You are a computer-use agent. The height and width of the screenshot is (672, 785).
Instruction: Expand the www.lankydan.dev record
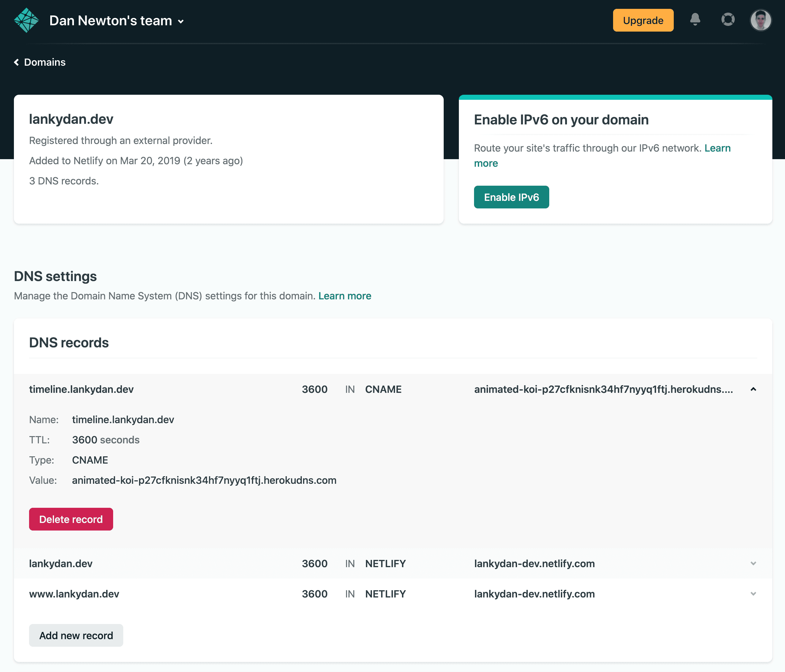[x=753, y=594]
